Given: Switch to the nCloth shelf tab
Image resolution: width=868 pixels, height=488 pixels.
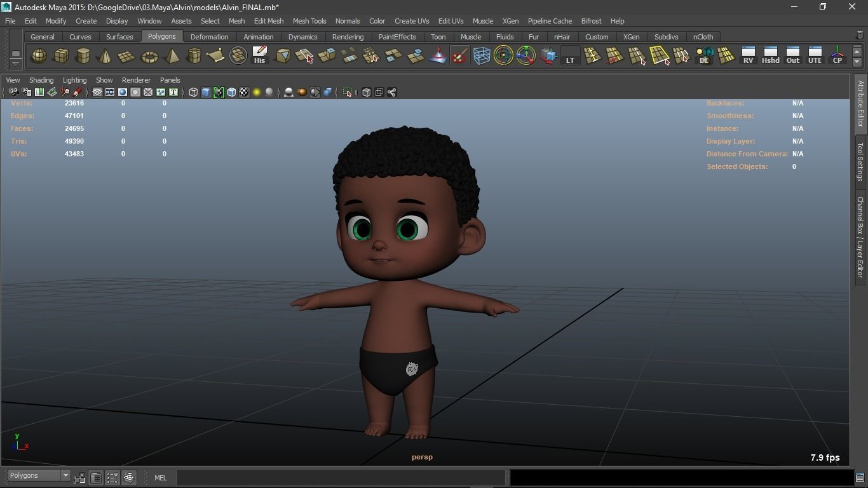Looking at the screenshot, I should click(x=703, y=37).
